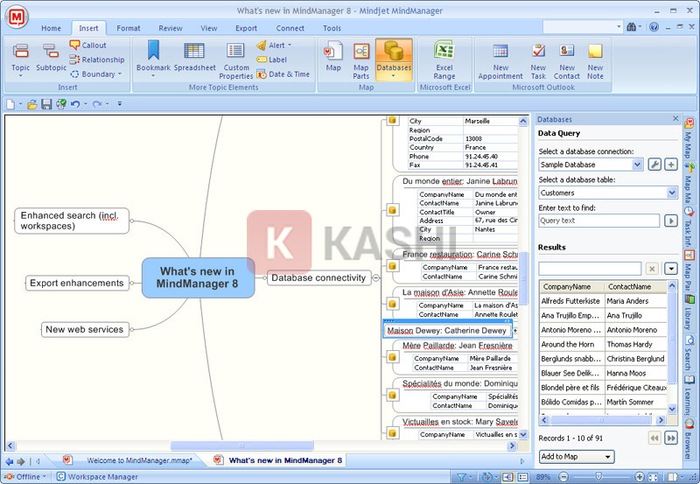Open the Customers table dropdown

[671, 192]
